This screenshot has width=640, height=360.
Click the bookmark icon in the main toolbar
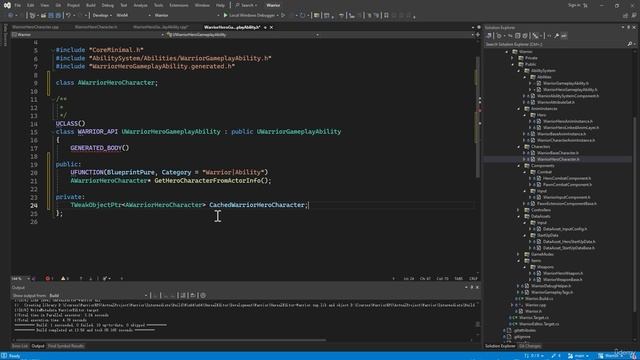pos(386,15)
